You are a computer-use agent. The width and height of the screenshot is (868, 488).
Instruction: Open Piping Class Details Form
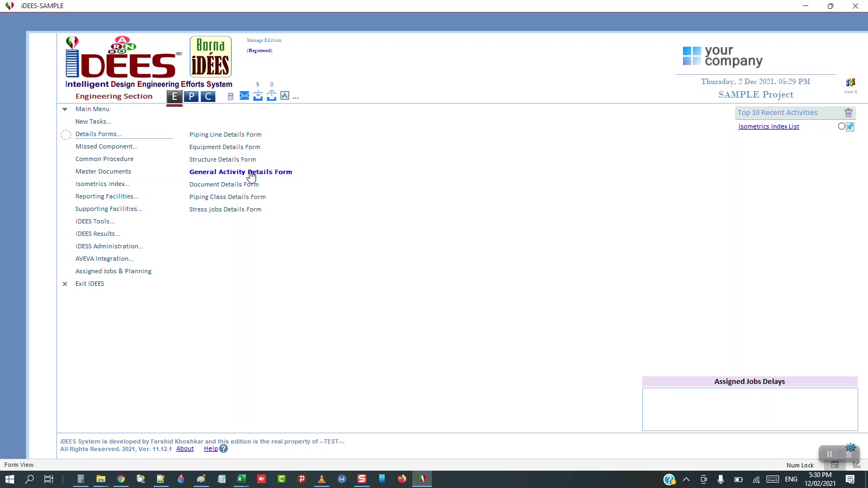(x=227, y=197)
